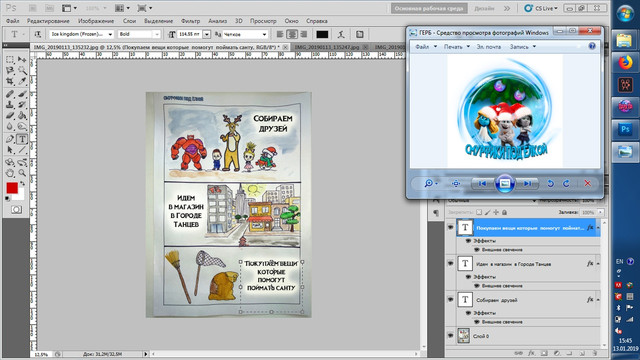Viewport: 640px width, 360px height.
Task: Swap foreground and background colors
Action: click(x=22, y=184)
